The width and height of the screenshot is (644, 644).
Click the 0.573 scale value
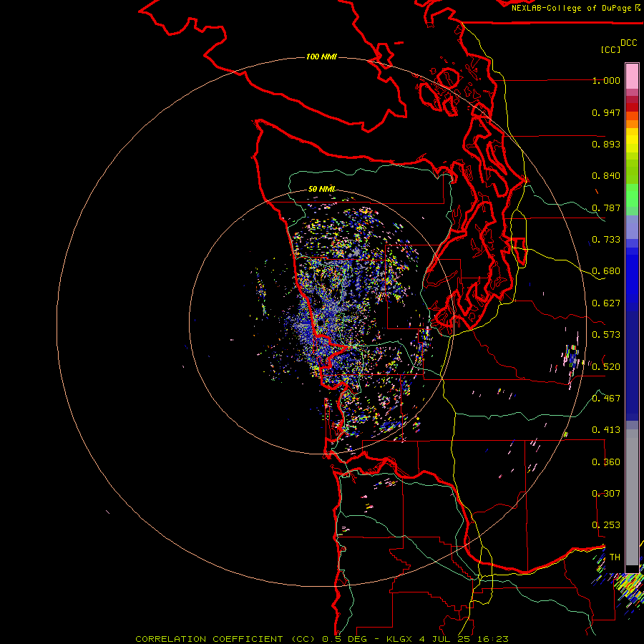(606, 335)
